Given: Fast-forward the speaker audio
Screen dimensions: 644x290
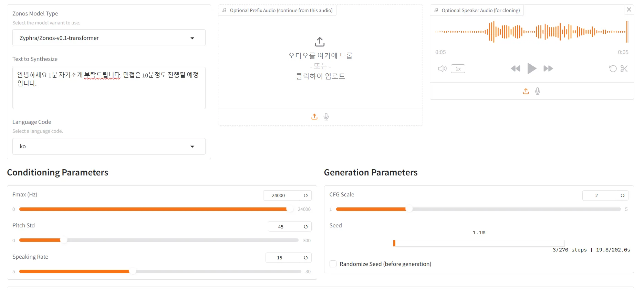Looking at the screenshot, I should (548, 68).
